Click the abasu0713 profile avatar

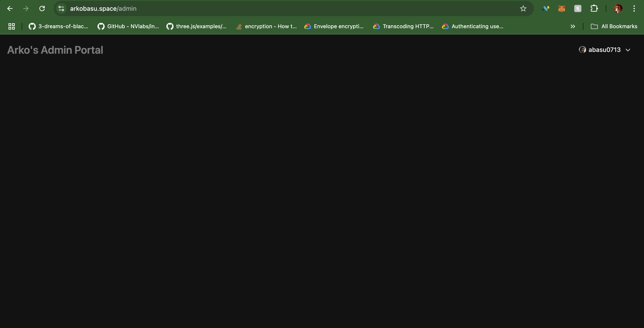pos(583,49)
